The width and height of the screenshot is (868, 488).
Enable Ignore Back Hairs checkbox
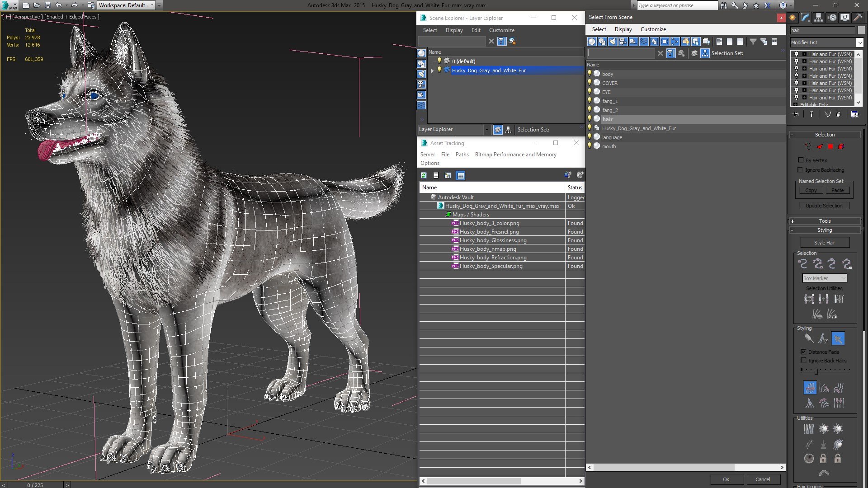point(803,360)
